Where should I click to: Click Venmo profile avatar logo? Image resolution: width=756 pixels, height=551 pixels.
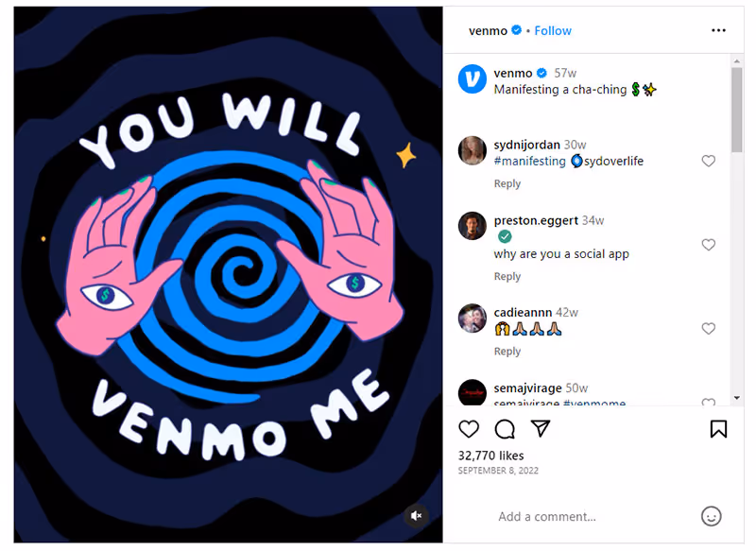click(472, 78)
